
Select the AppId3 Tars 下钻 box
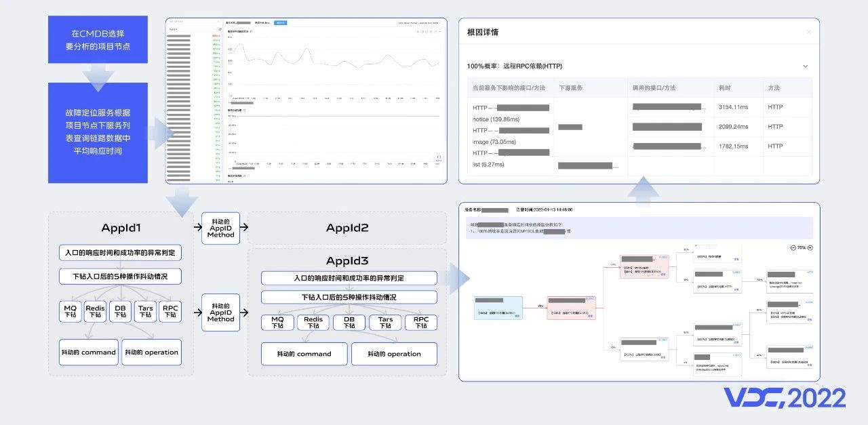point(385,323)
